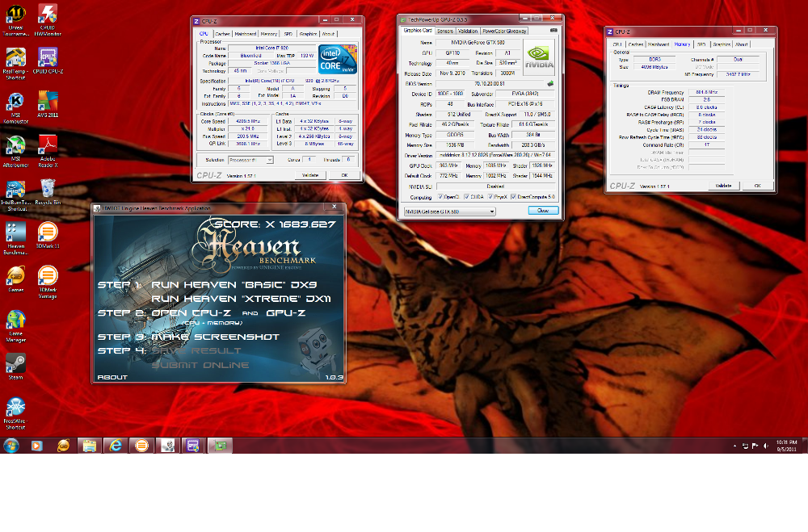Launch the 3DMark 11 desktop icon
This screenshot has width=808, height=532.
[48, 236]
